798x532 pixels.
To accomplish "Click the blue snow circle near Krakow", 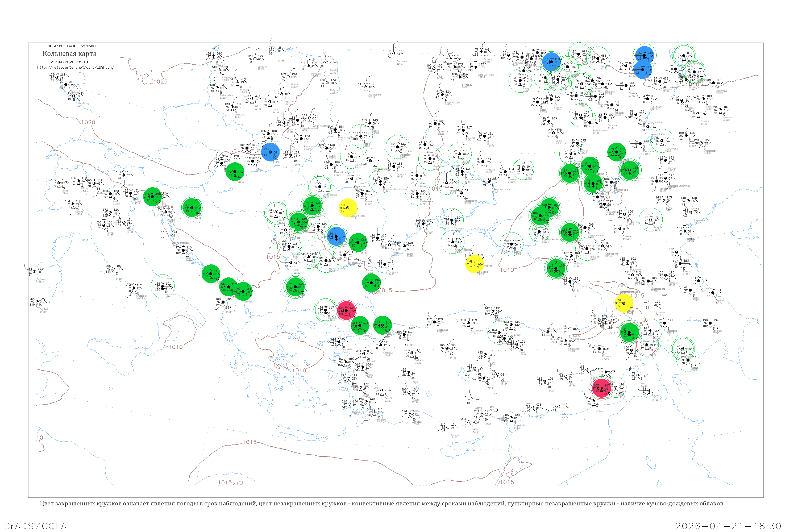I will point(271,152).
